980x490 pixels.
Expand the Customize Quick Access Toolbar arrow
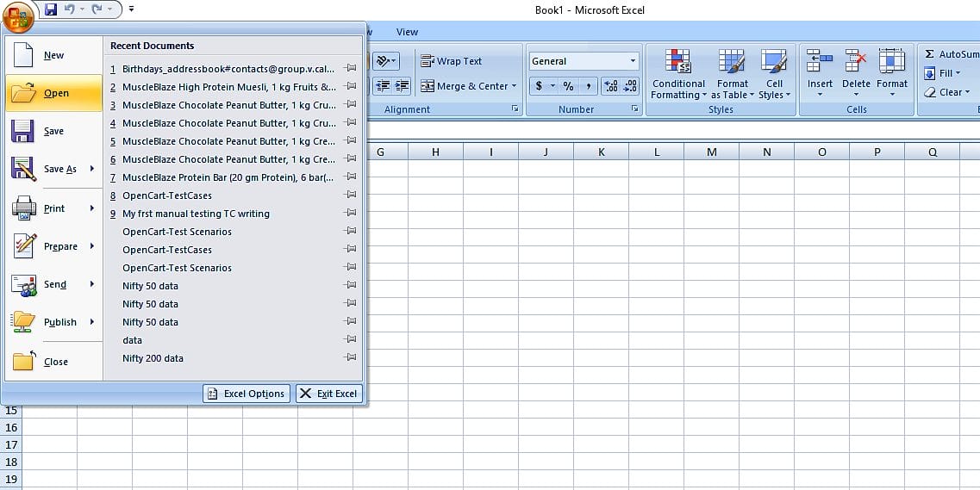[x=131, y=9]
